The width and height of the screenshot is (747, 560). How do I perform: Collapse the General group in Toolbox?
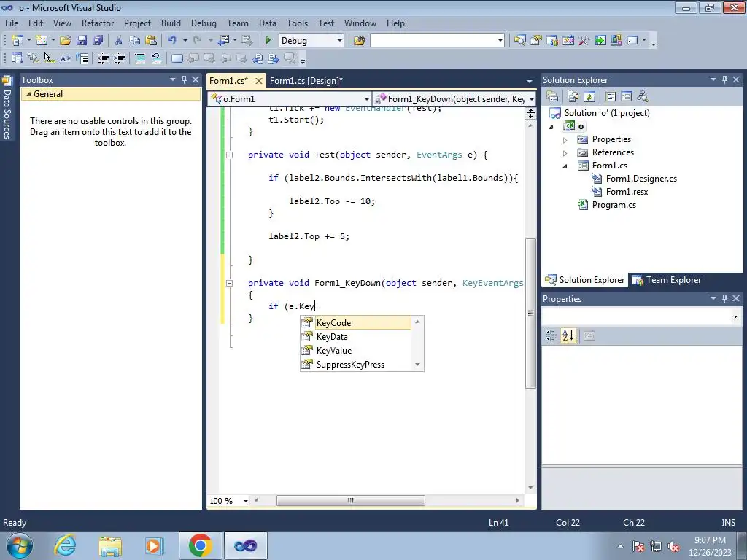click(28, 94)
